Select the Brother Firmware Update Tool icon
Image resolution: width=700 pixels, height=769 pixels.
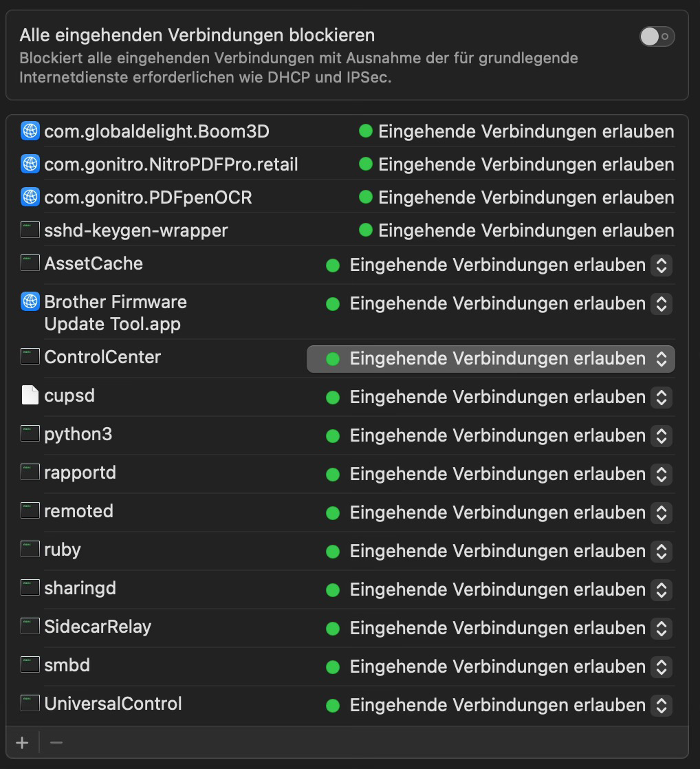(x=30, y=301)
